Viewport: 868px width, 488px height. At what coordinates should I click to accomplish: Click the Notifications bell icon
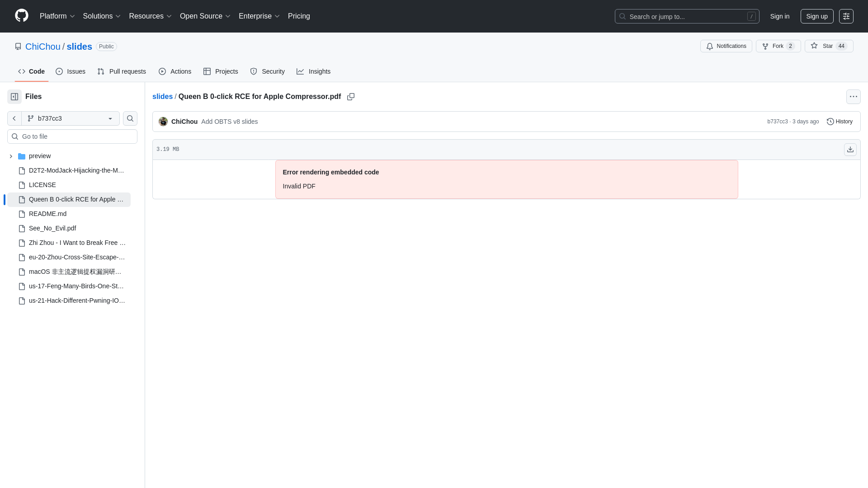[x=710, y=46]
